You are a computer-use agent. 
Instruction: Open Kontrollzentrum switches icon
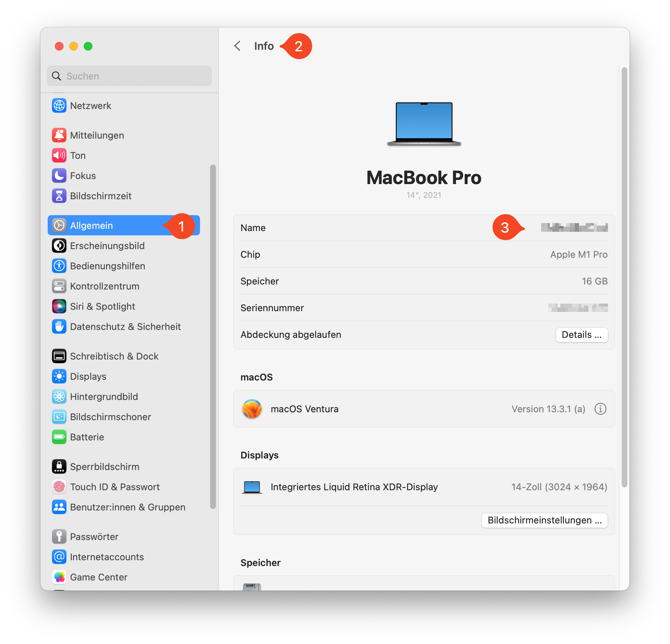[59, 286]
